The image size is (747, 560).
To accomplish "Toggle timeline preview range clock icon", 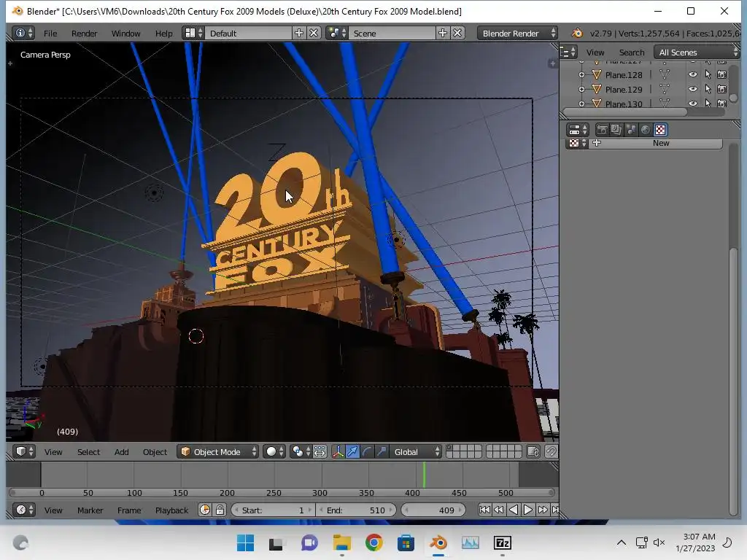I will pyautogui.click(x=205, y=510).
